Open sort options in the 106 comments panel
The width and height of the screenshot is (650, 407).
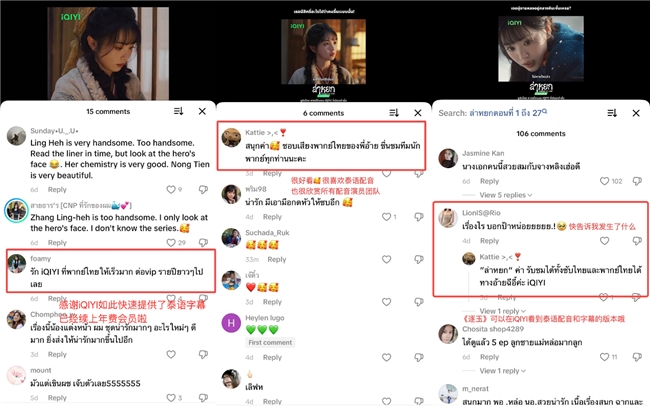[612, 113]
